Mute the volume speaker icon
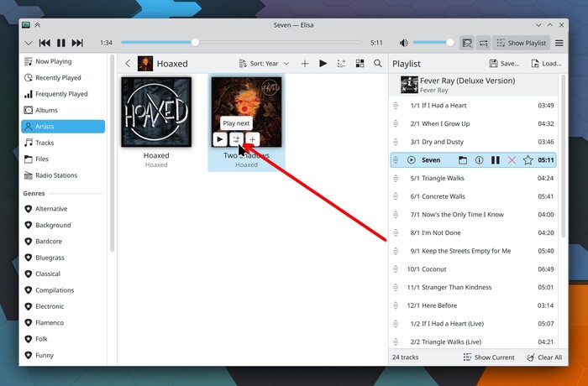This screenshot has width=588, height=386. [x=404, y=43]
